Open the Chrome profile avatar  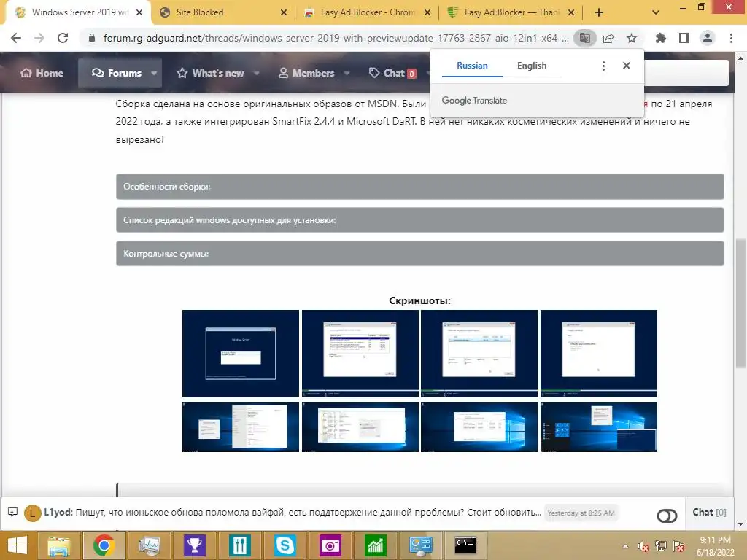708,38
